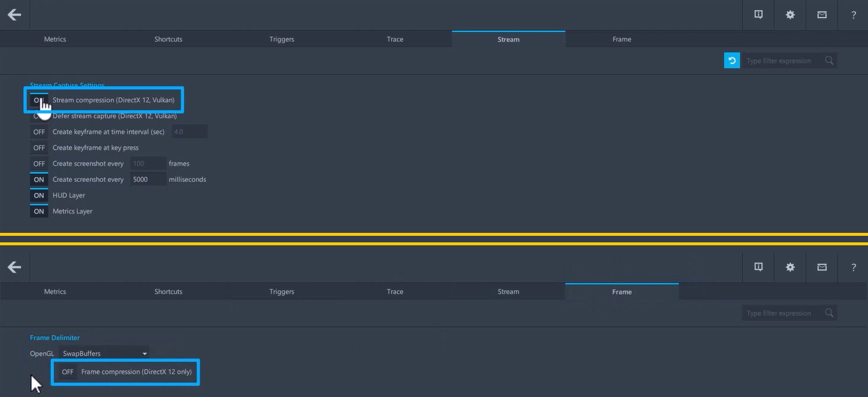The image size is (868, 397).
Task: Disable the Metrics Layer toggle
Action: point(39,211)
